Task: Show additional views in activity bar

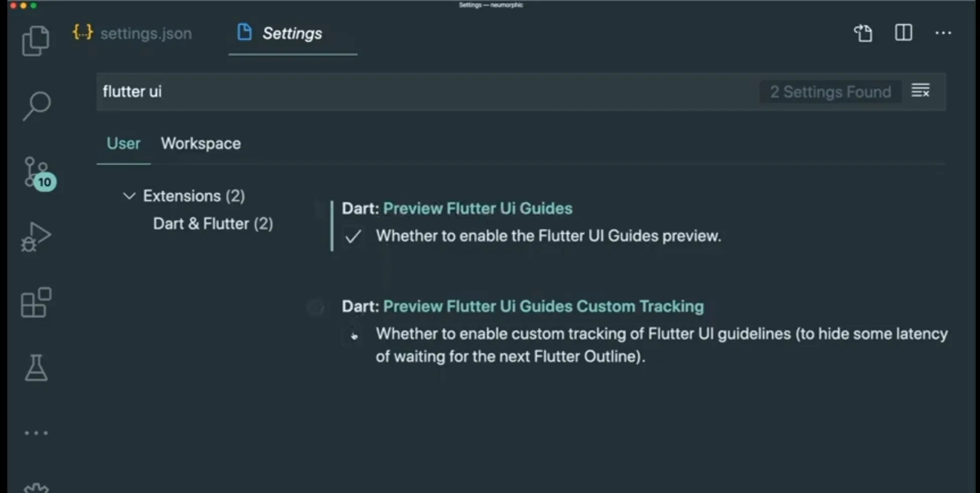Action: (36, 433)
